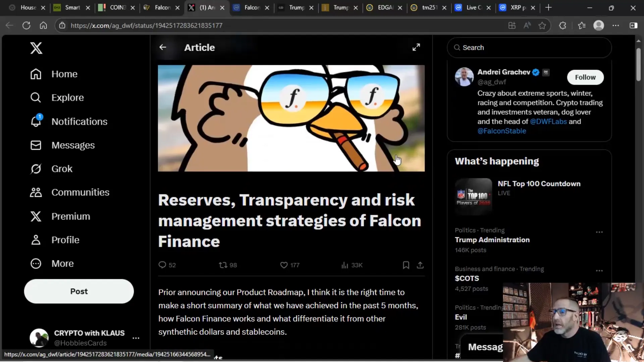Share the article via share icon
This screenshot has height=362, width=644.
click(420, 265)
